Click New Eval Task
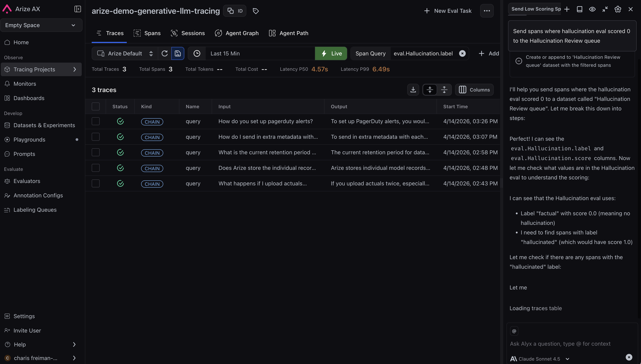 click(x=448, y=11)
